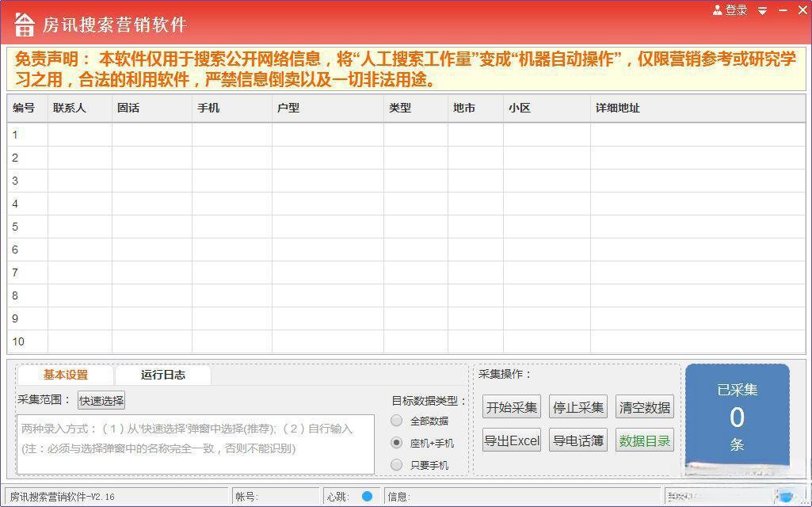Export results using 导出Excel button
This screenshot has height=507, width=812.
512,440
